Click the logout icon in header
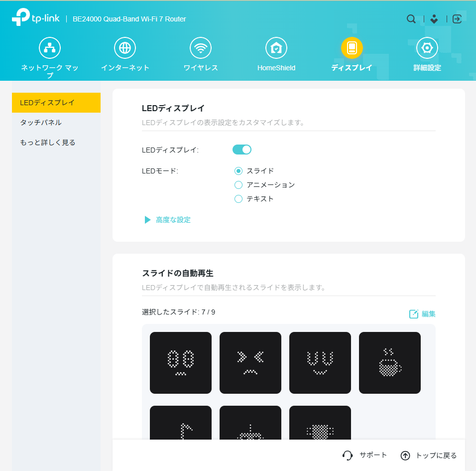Image resolution: width=476 pixels, height=471 pixels. coord(457,19)
